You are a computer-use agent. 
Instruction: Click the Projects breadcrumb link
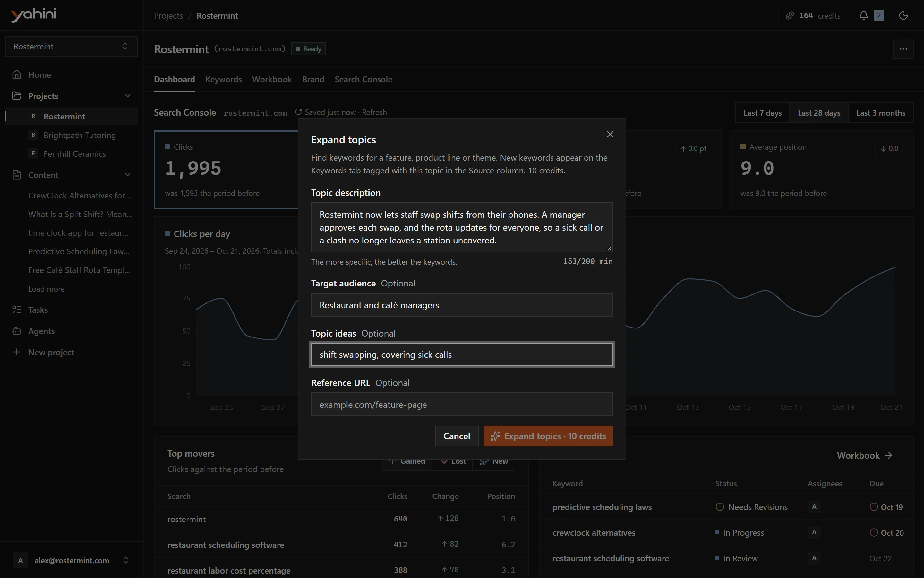tap(168, 16)
